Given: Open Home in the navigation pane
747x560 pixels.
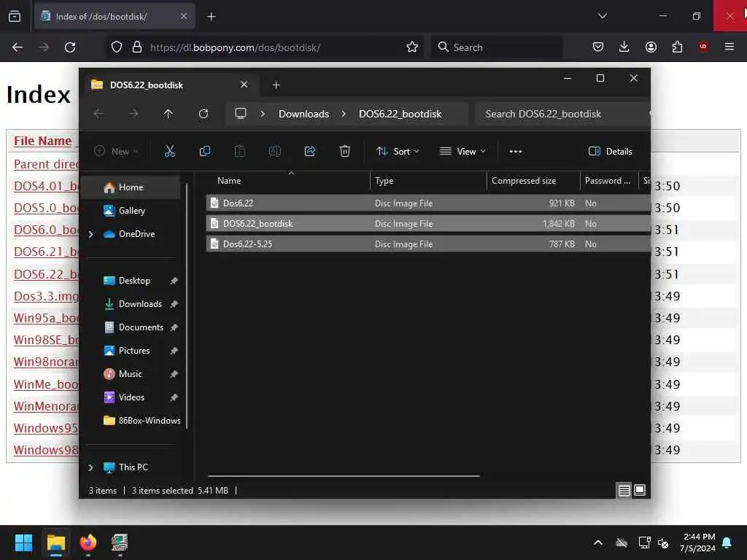Looking at the screenshot, I should coord(131,187).
